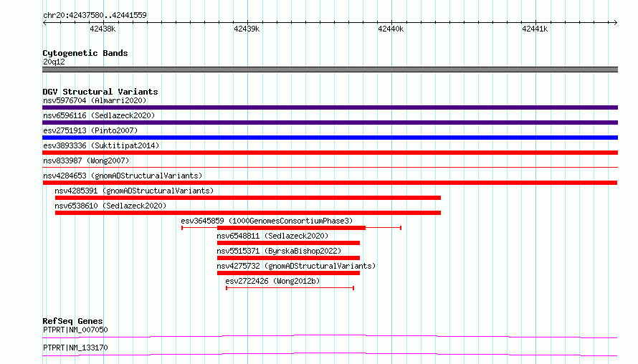
Task: Select the esv3645859 variant bar with whiskers
Action: click(291, 228)
